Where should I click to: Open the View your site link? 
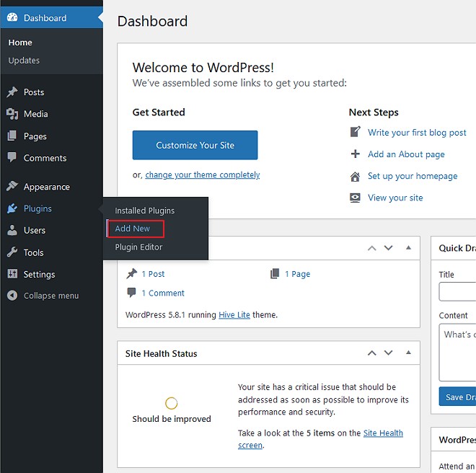coord(395,198)
